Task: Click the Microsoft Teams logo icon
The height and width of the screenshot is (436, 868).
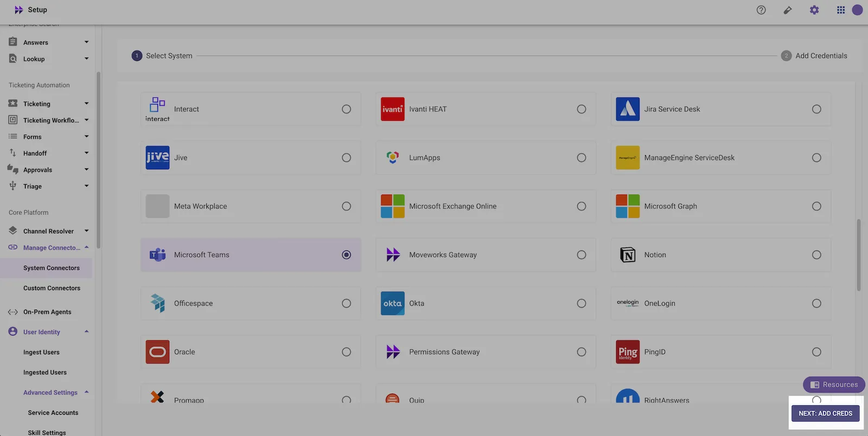Action: click(158, 255)
